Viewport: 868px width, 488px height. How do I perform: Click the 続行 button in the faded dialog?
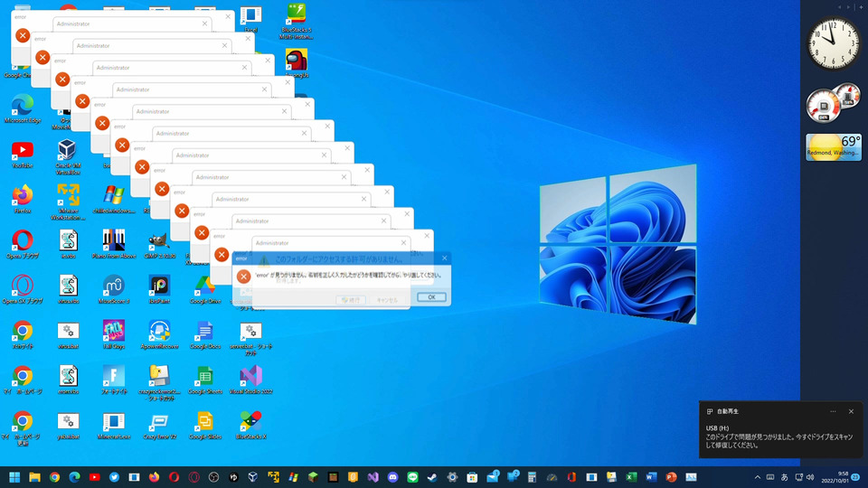(351, 300)
